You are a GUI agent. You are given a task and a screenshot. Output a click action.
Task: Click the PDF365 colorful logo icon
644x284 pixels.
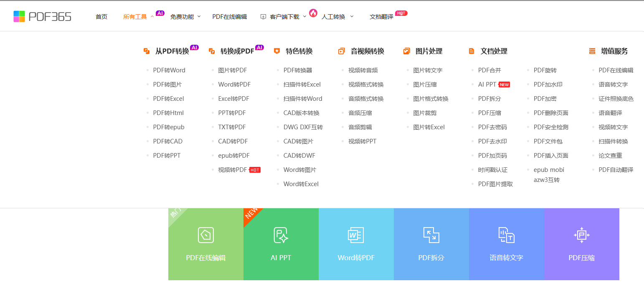coord(19,16)
